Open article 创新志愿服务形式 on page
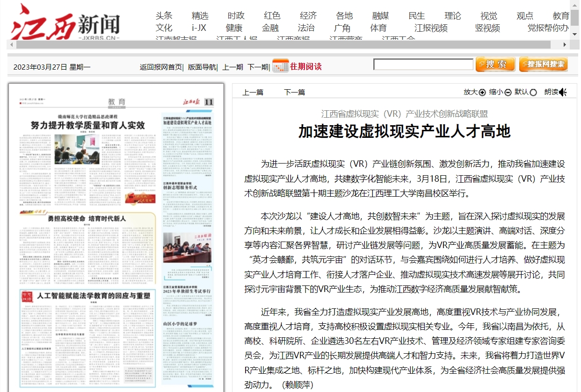 coord(180,187)
